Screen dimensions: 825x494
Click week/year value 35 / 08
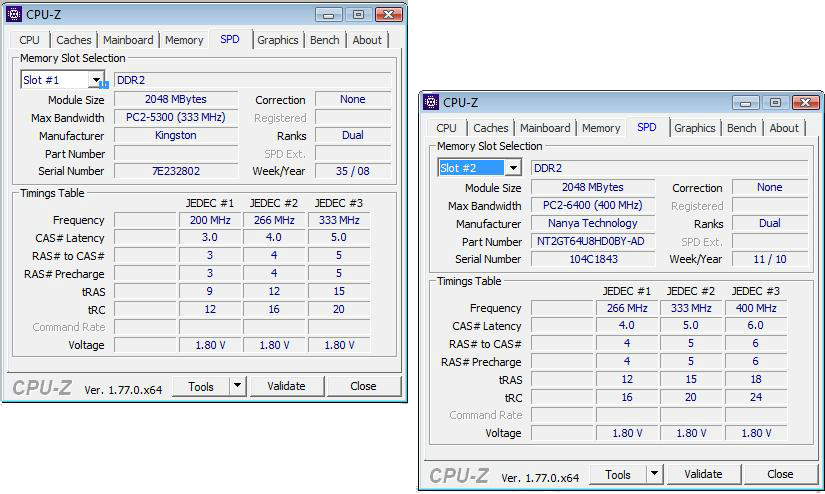[353, 171]
